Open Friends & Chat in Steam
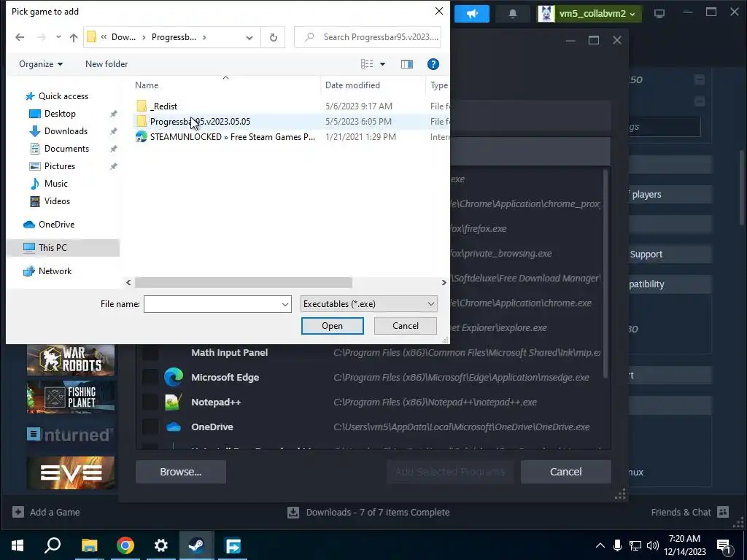Viewport: 747px width, 560px height. coord(690,513)
